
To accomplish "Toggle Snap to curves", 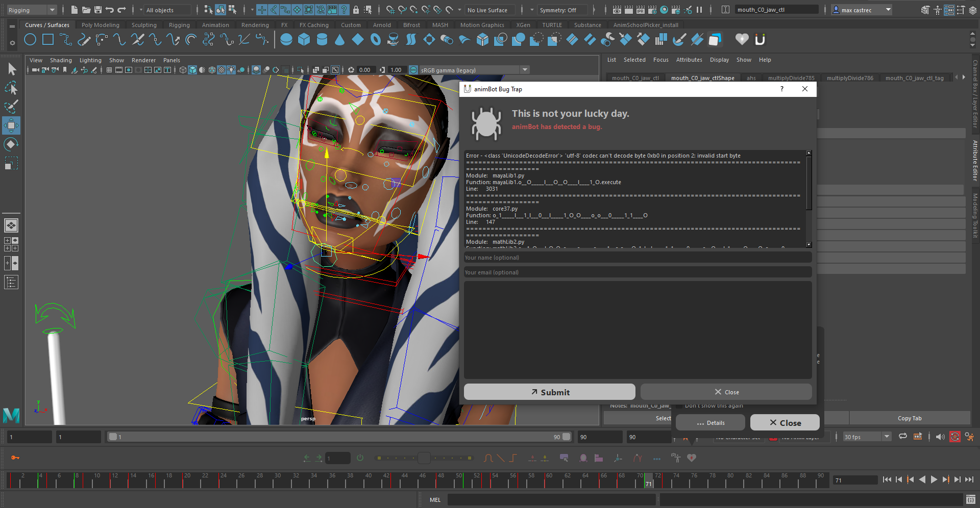I will click(402, 10).
